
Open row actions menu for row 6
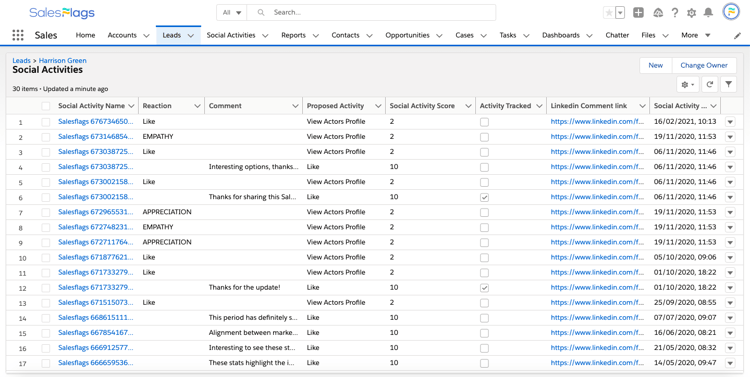(730, 197)
